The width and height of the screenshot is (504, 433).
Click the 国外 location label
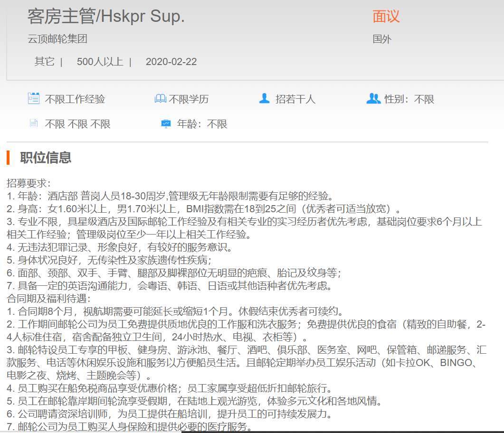[x=382, y=39]
